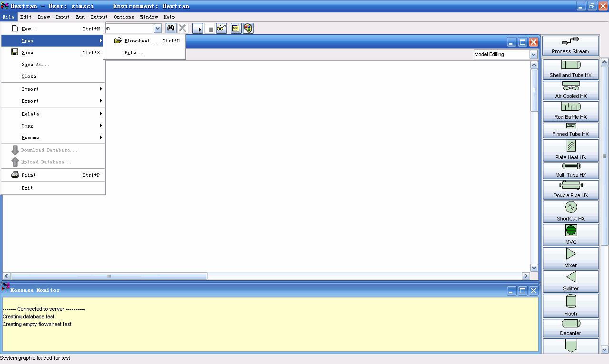Image resolution: width=609 pixels, height=364 pixels.
Task: Click the palette scroll down arrow
Action: point(605,349)
